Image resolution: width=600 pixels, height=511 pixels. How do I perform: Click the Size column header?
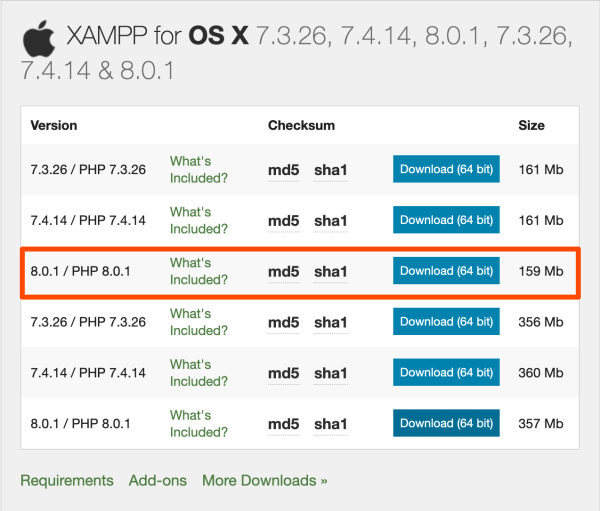531,125
